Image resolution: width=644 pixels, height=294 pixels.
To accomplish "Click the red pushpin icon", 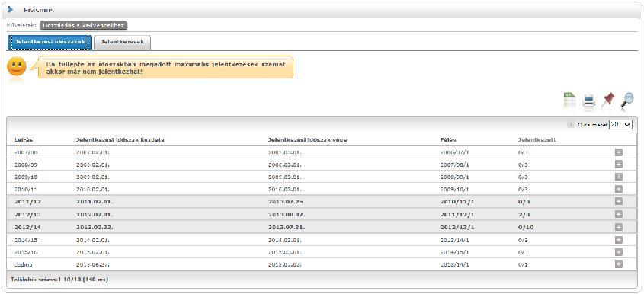I will coord(608,101).
